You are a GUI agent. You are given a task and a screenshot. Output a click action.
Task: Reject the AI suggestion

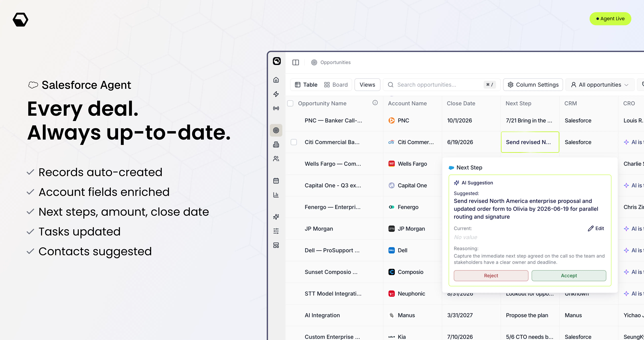click(x=491, y=275)
